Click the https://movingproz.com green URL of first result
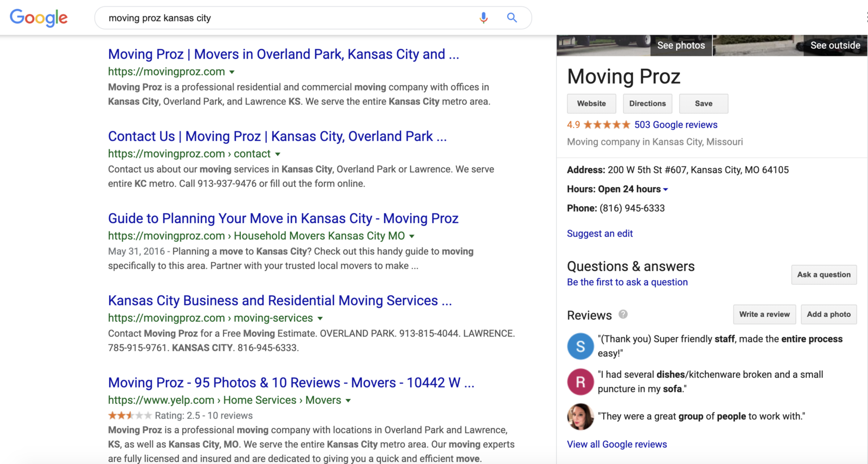This screenshot has height=464, width=868. coord(167,72)
